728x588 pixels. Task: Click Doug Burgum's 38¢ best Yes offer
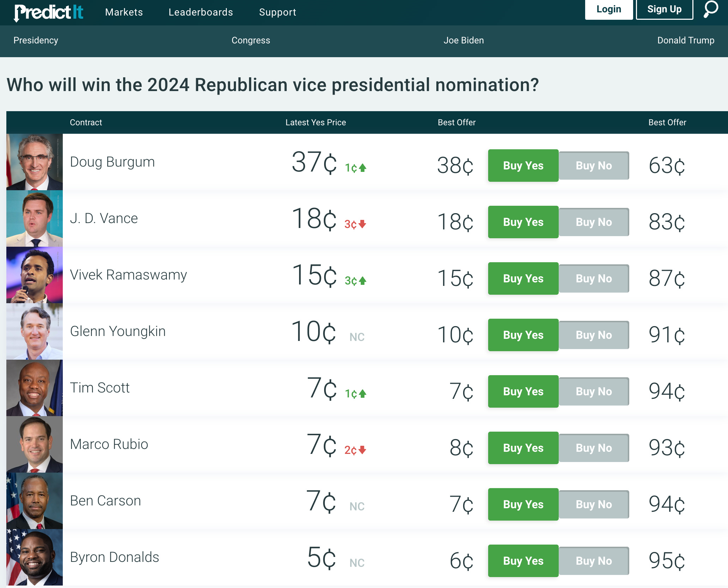click(x=455, y=166)
